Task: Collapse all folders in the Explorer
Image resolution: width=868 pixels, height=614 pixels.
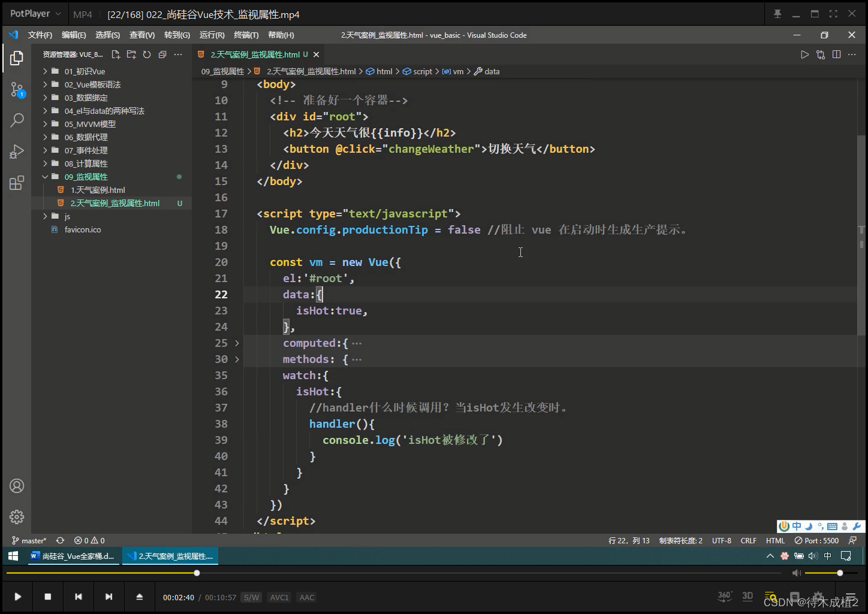Action: 162,55
